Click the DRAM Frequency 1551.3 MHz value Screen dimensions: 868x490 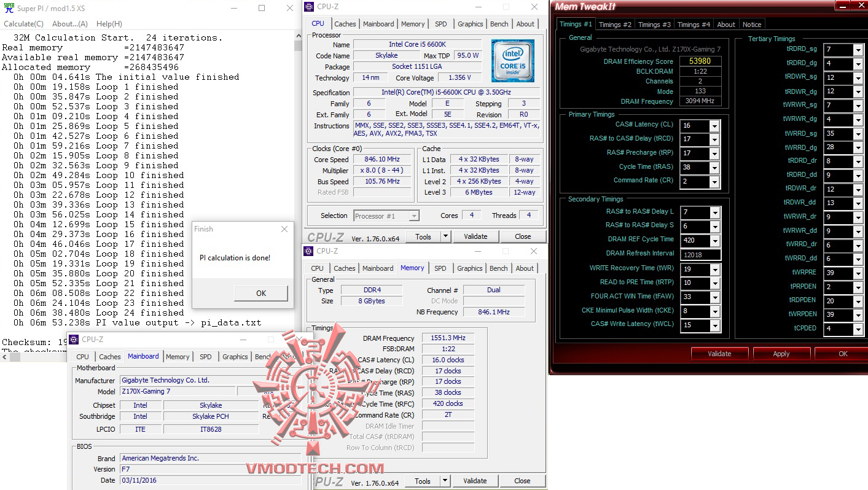(x=448, y=338)
